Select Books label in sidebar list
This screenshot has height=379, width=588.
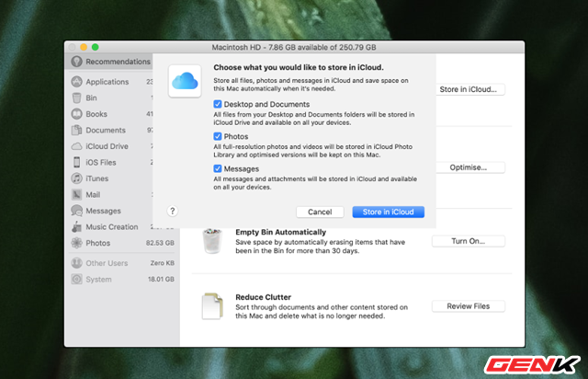click(x=96, y=114)
